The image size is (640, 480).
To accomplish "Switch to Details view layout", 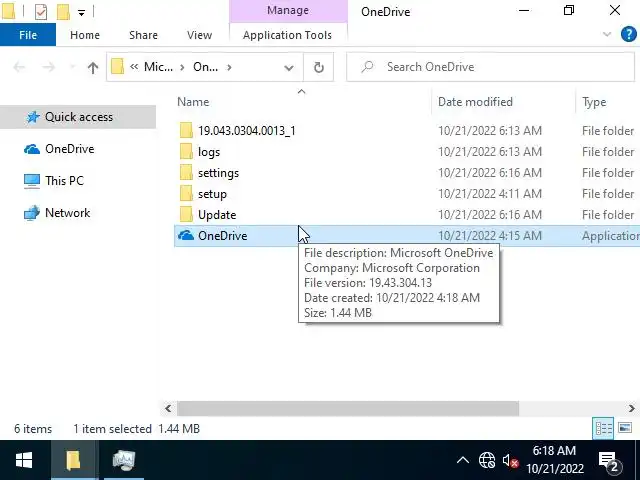I will [603, 429].
